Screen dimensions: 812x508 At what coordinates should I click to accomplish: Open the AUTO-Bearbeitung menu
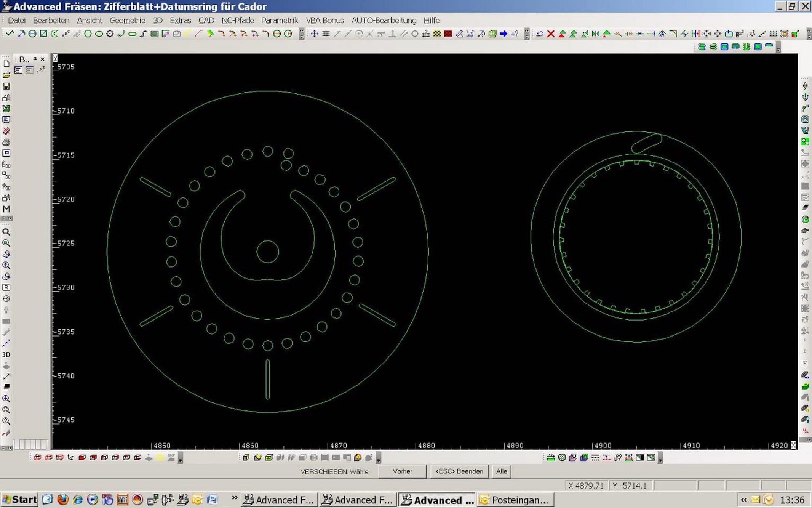tap(384, 20)
